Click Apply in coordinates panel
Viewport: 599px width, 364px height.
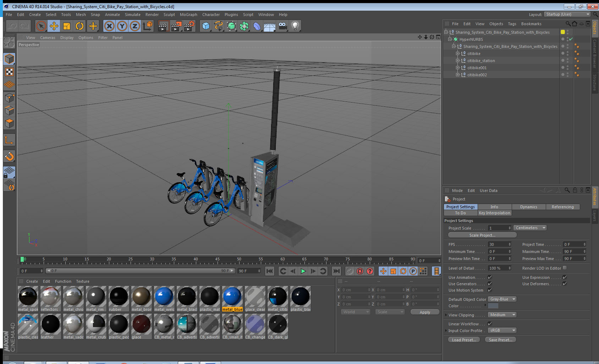point(425,312)
